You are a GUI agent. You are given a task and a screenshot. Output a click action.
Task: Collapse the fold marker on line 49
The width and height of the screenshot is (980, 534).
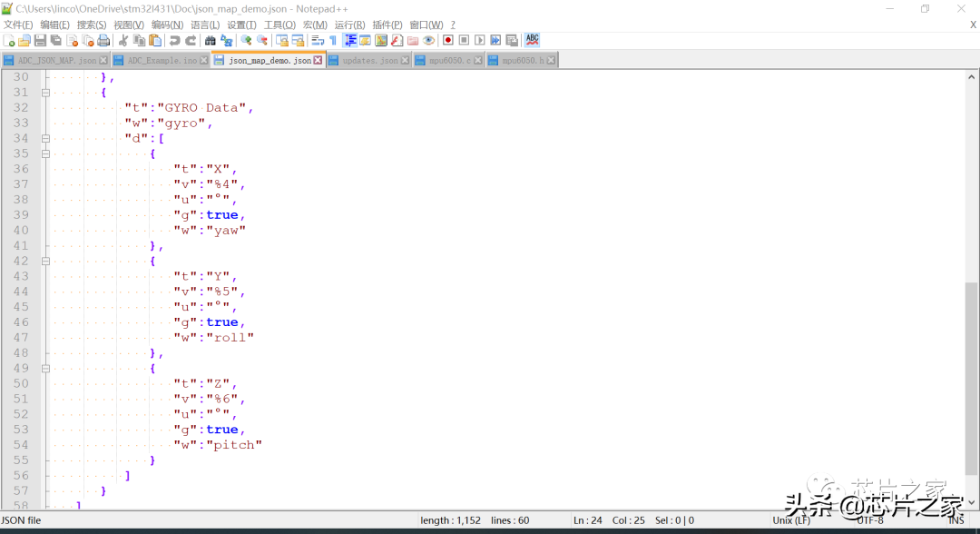pos(45,369)
